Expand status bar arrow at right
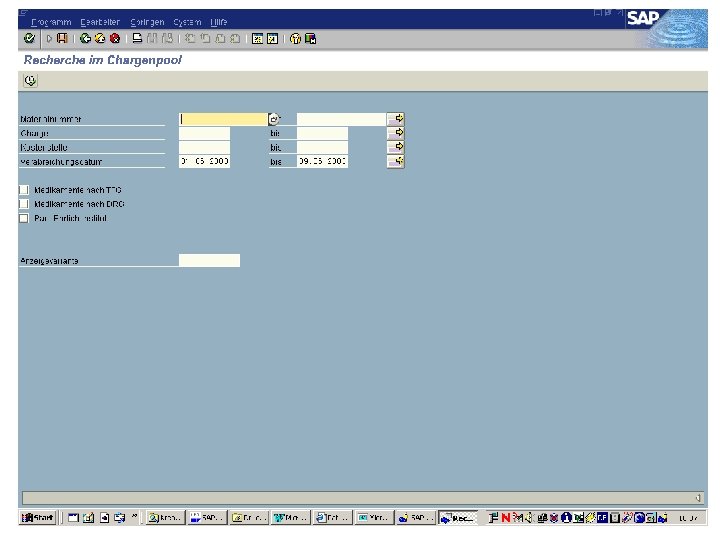Screen dimensions: 720x540 698,498
